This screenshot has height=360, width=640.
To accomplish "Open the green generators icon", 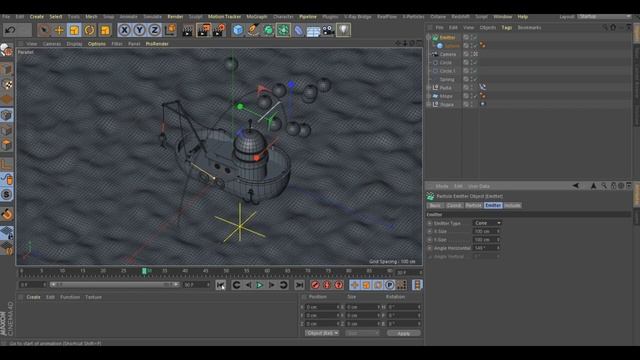I will pyautogui.click(x=268, y=30).
